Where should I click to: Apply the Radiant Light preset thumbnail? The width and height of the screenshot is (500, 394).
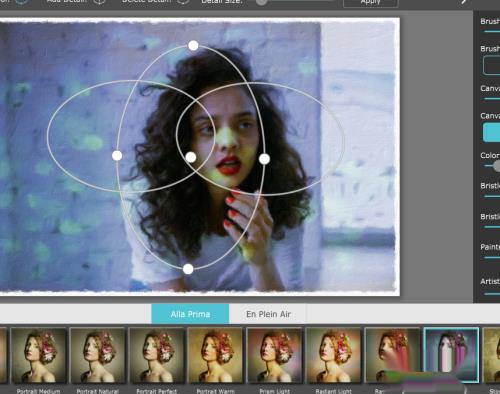334,355
